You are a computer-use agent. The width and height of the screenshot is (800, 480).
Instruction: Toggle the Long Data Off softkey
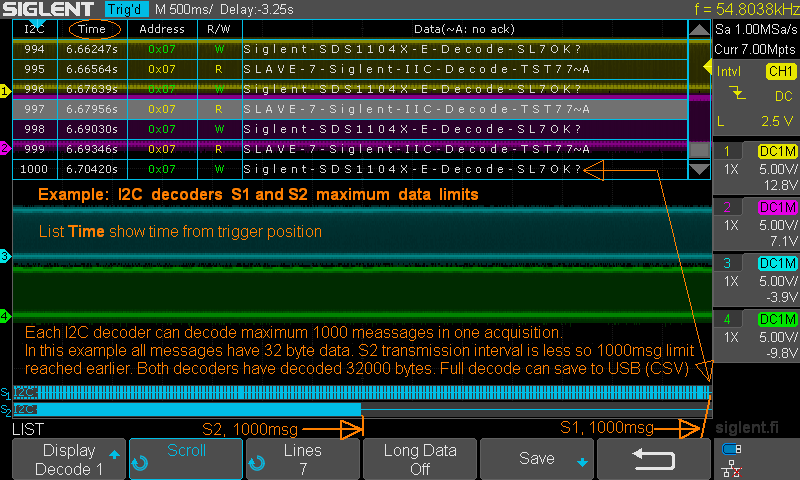(x=420, y=459)
